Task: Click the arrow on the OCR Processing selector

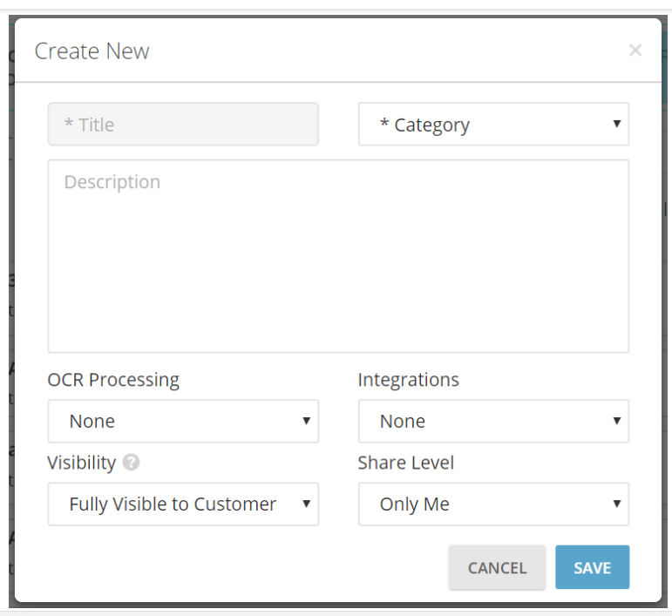Action: pos(306,422)
